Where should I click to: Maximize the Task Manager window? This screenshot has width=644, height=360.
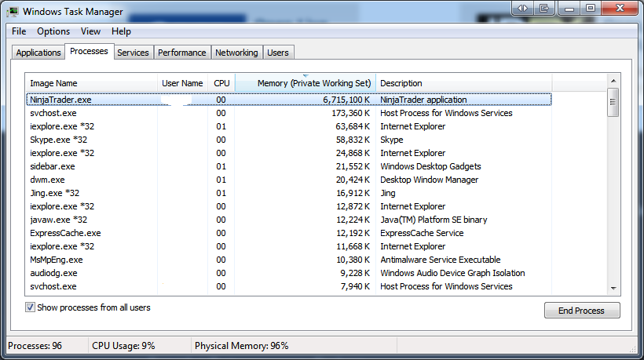(x=590, y=8)
